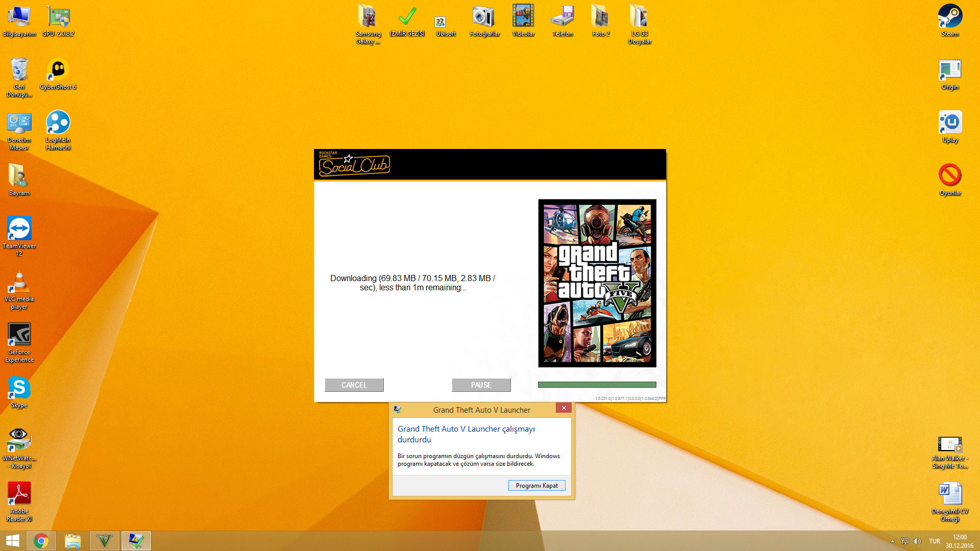
Task: Click the Programı Kapat button
Action: (536, 486)
